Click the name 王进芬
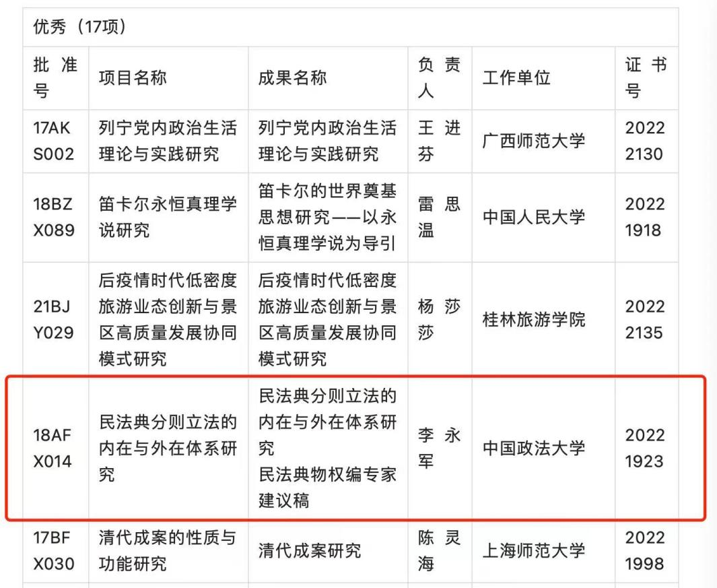This screenshot has width=717, height=588. click(439, 141)
